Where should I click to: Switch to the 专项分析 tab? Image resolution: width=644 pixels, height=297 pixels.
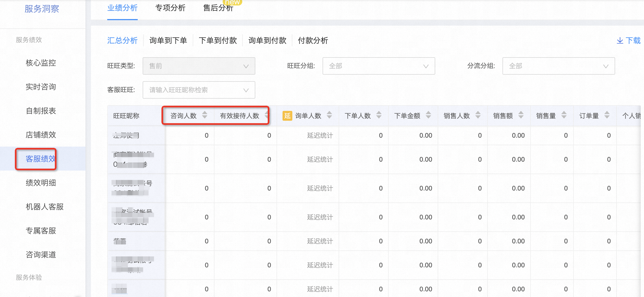(170, 8)
